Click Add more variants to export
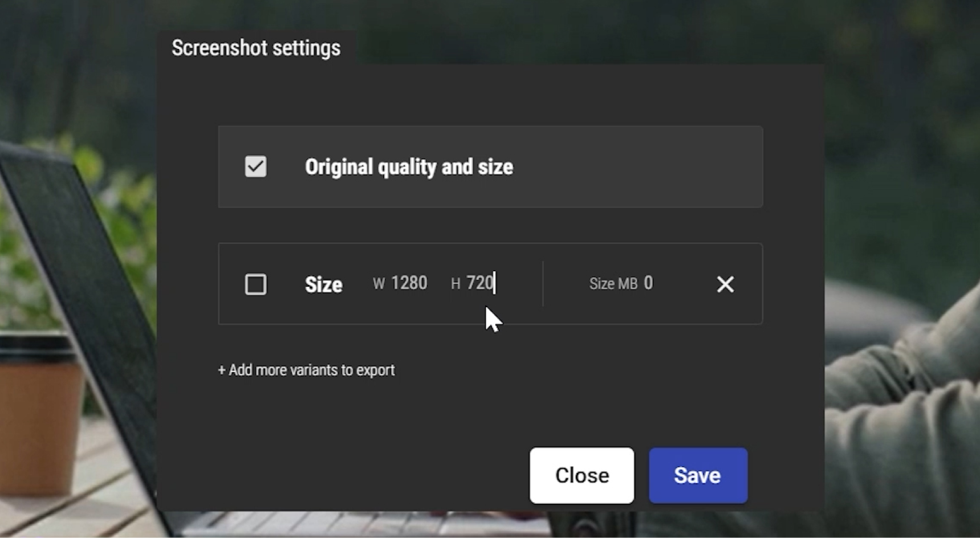This screenshot has height=538, width=980. [x=311, y=370]
